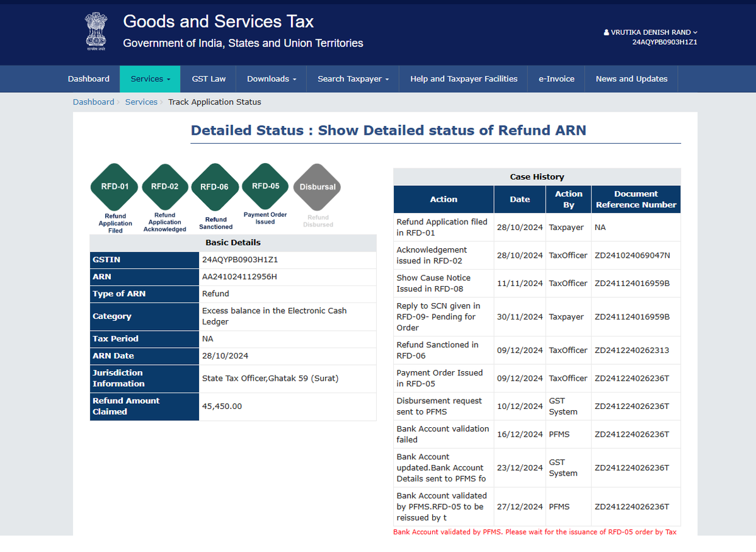This screenshot has height=552, width=756.
Task: Click the Dashboard breadcrumb link
Action: [93, 102]
